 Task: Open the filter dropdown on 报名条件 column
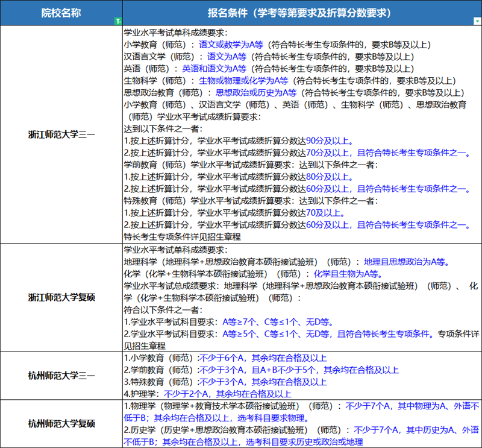(x=477, y=21)
